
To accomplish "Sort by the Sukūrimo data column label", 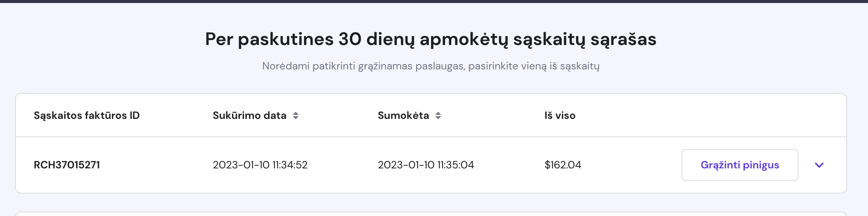I will tap(250, 115).
